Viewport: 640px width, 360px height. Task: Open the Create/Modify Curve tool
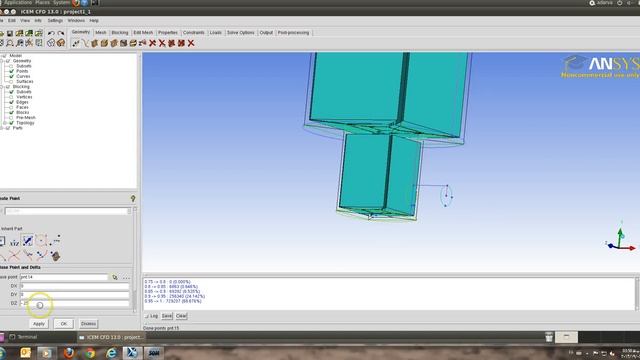(85, 43)
